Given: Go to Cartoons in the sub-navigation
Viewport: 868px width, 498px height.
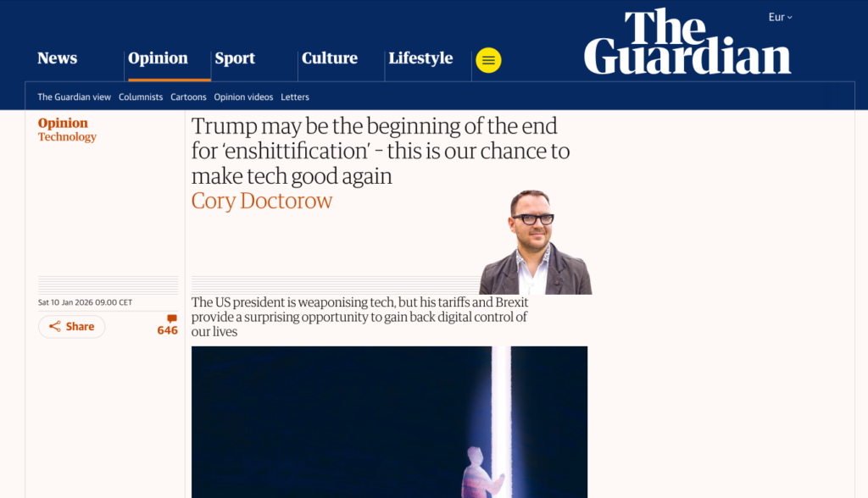Looking at the screenshot, I should 188,97.
